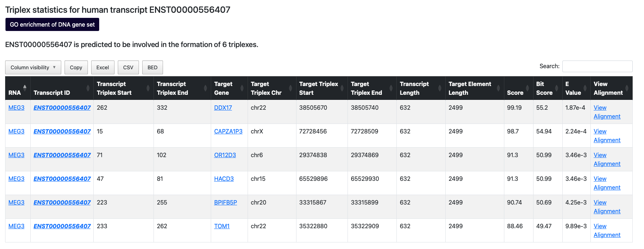Select target end 35322909
Viewport: 644px width, 249px height.
click(365, 226)
